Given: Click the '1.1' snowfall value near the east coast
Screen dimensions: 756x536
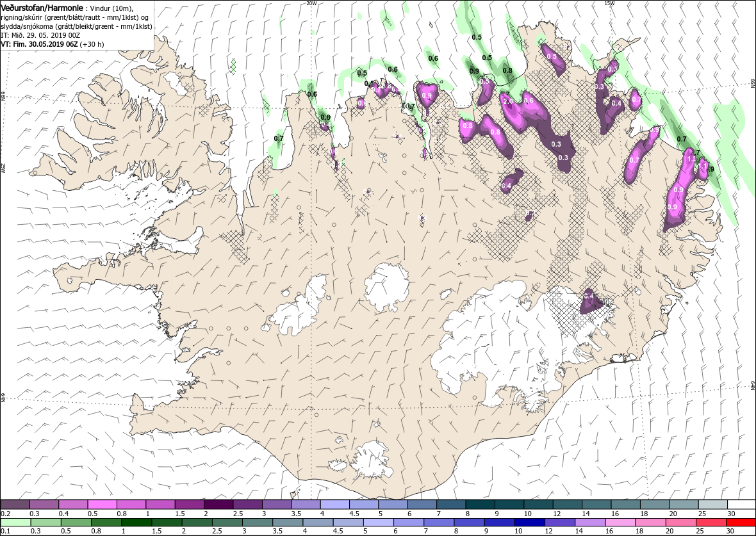Looking at the screenshot, I should pos(703,166).
